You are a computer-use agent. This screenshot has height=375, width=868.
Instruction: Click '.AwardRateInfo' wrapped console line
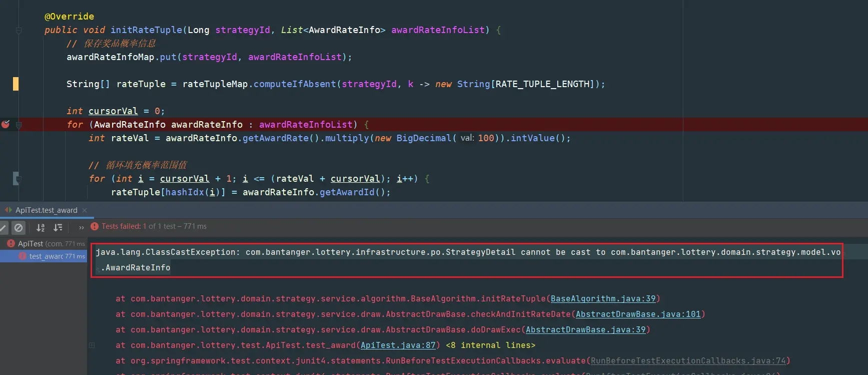136,268
